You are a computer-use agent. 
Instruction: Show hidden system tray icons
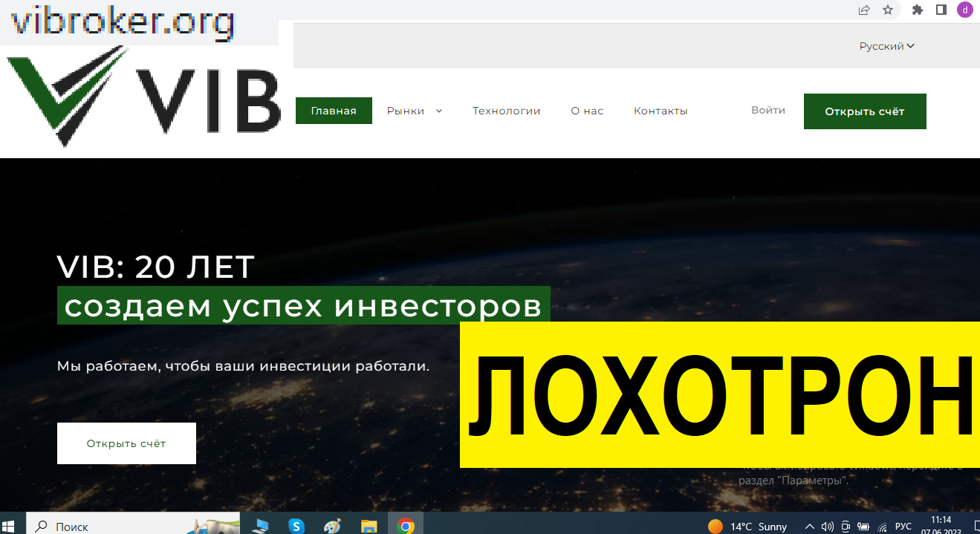coord(810,526)
